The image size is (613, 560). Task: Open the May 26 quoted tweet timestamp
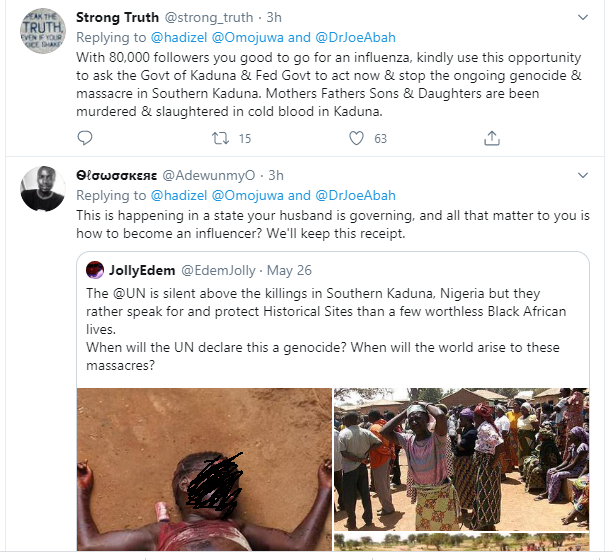point(289,270)
